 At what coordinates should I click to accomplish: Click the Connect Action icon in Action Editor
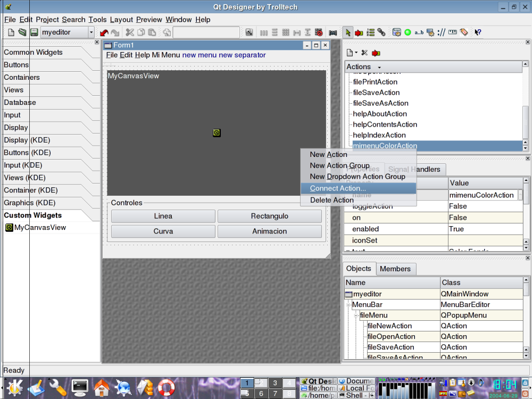(376, 53)
